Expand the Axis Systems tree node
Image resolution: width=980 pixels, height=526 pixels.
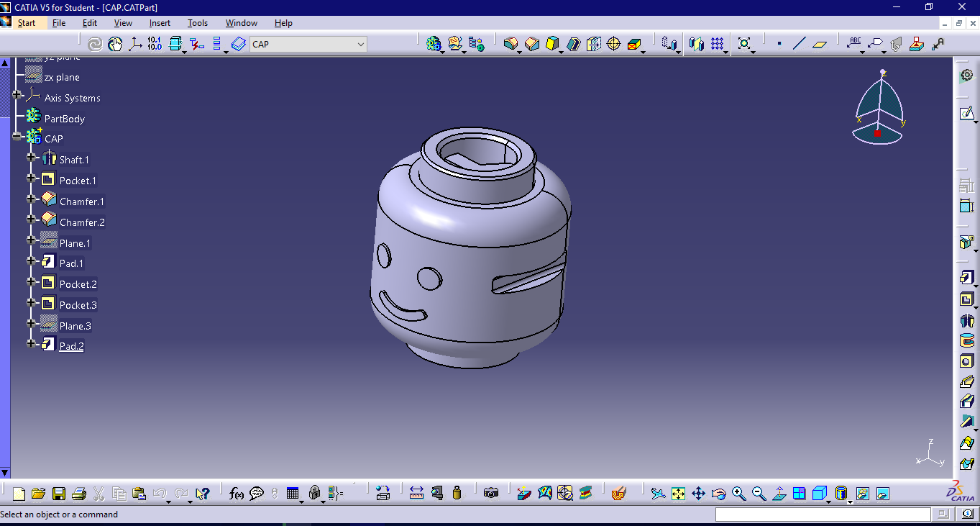click(x=17, y=95)
